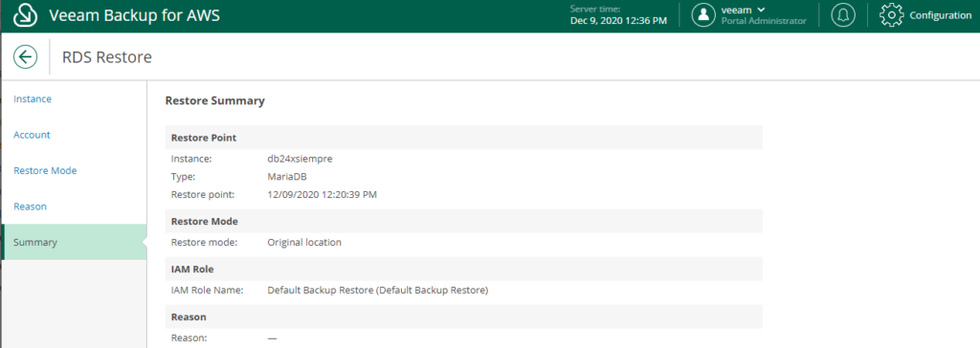Click the Restore Point section header
Viewport: 980px width, 348px height.
463,138
